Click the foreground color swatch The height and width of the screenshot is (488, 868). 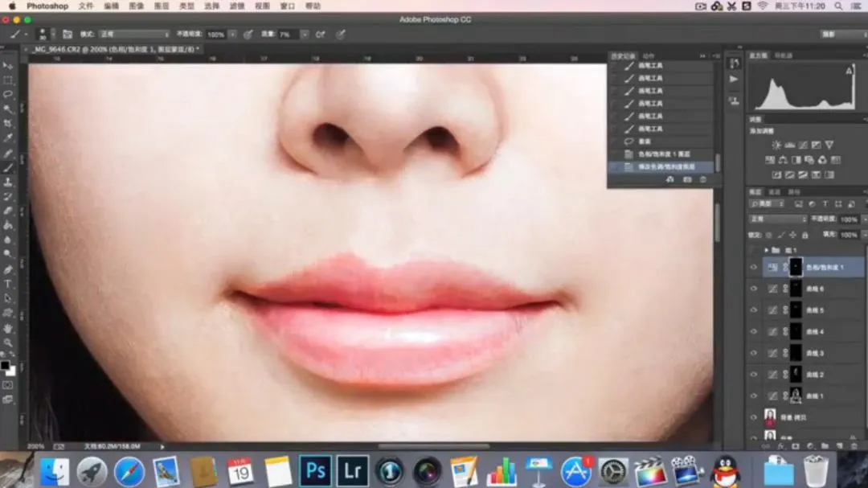(x=5, y=366)
